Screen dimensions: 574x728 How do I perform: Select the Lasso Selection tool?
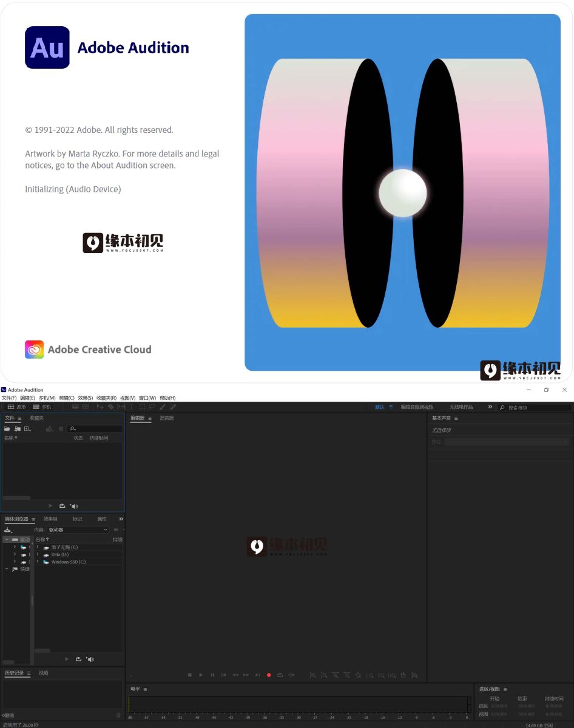pyautogui.click(x=152, y=407)
